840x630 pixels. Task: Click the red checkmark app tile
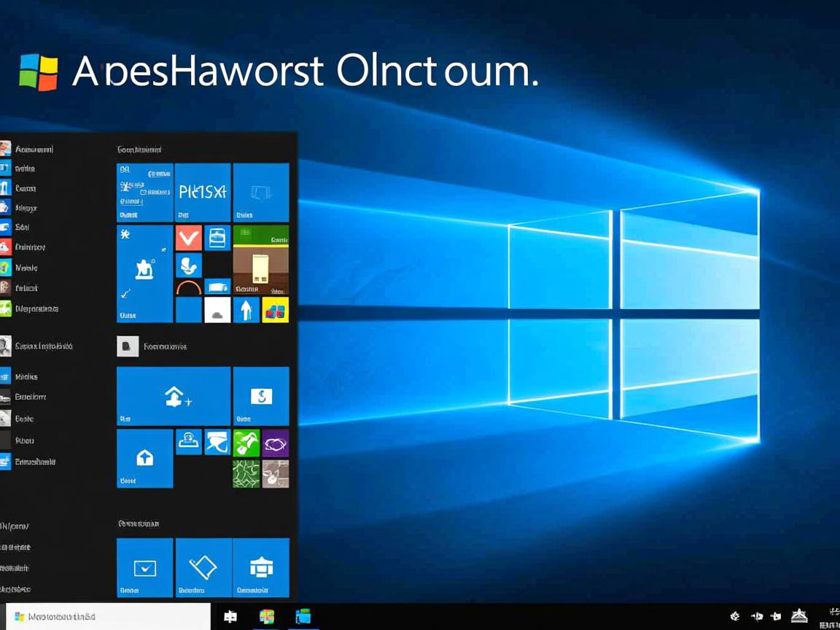coord(189,237)
